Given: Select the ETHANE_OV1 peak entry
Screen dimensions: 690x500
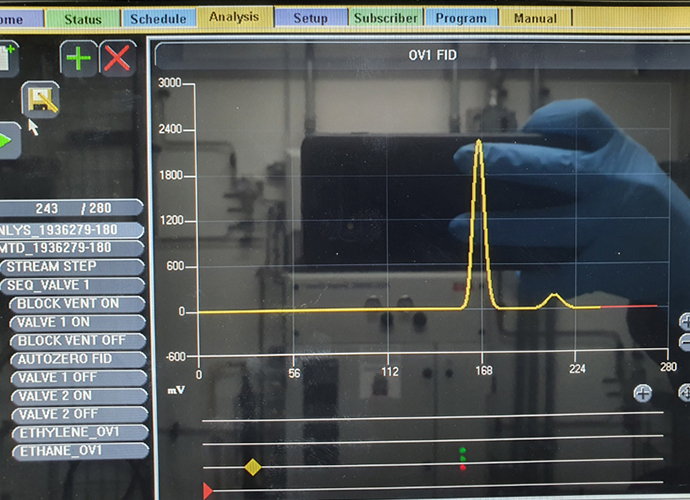Looking at the screenshot, I should pos(81,452).
